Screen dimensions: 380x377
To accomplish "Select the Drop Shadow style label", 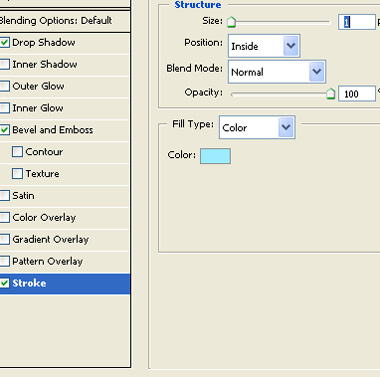I will pyautogui.click(x=44, y=43).
